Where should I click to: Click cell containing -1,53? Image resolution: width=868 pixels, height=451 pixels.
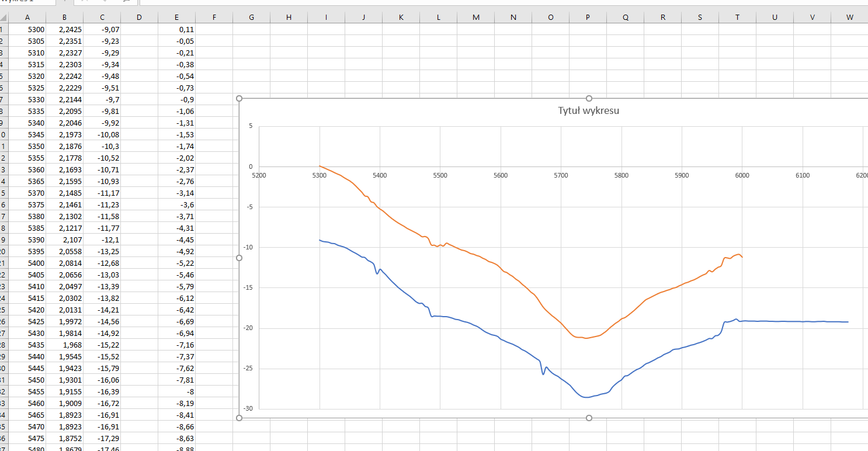click(176, 134)
